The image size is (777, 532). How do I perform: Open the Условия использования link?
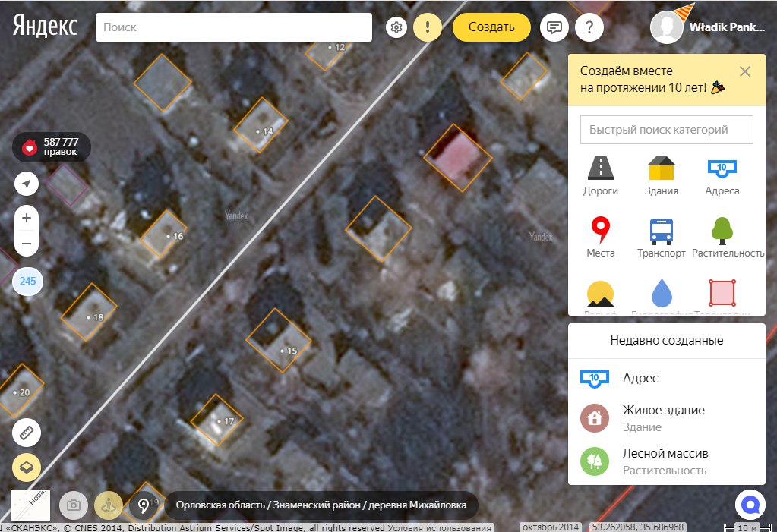[x=439, y=528]
